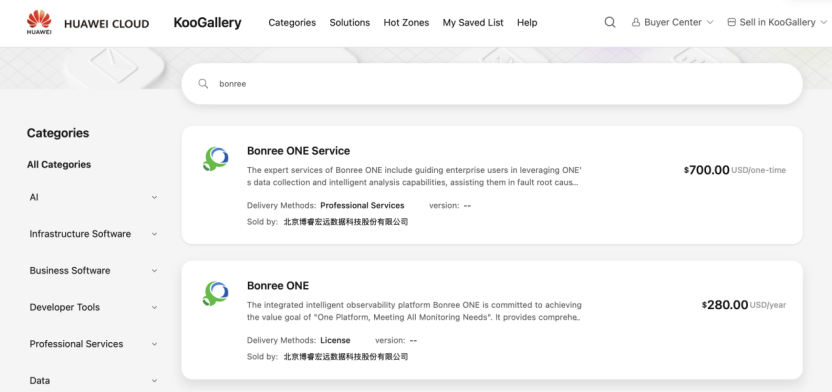Click the 'Professional Services' delivery method value
This screenshot has height=392, width=832.
tap(362, 205)
